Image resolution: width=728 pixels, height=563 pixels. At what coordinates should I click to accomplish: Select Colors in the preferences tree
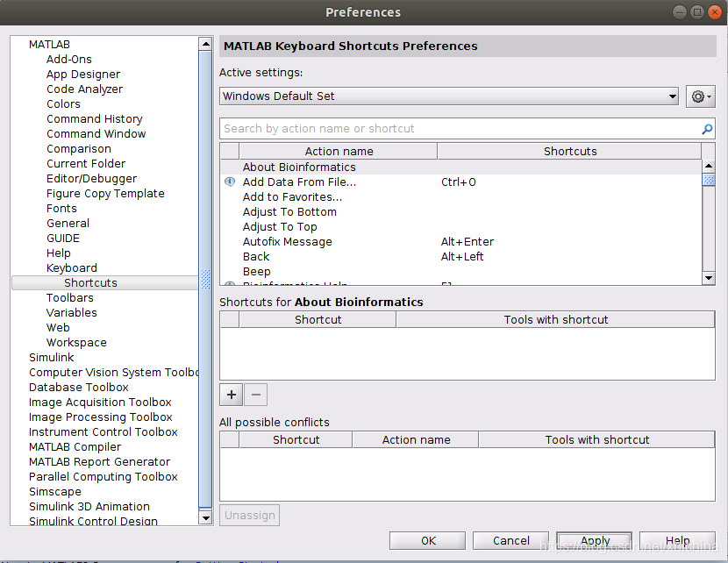tap(63, 103)
